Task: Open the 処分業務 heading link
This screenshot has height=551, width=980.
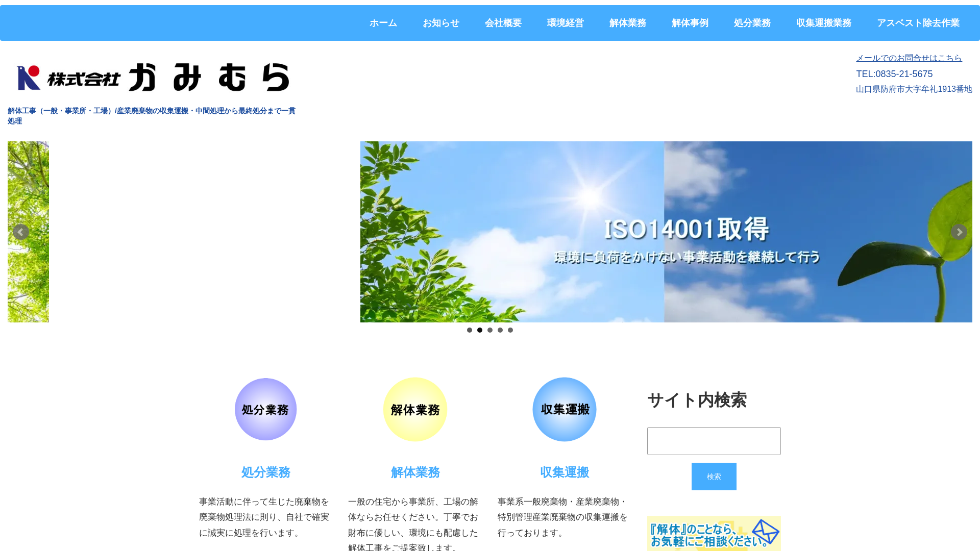Action: [x=265, y=472]
